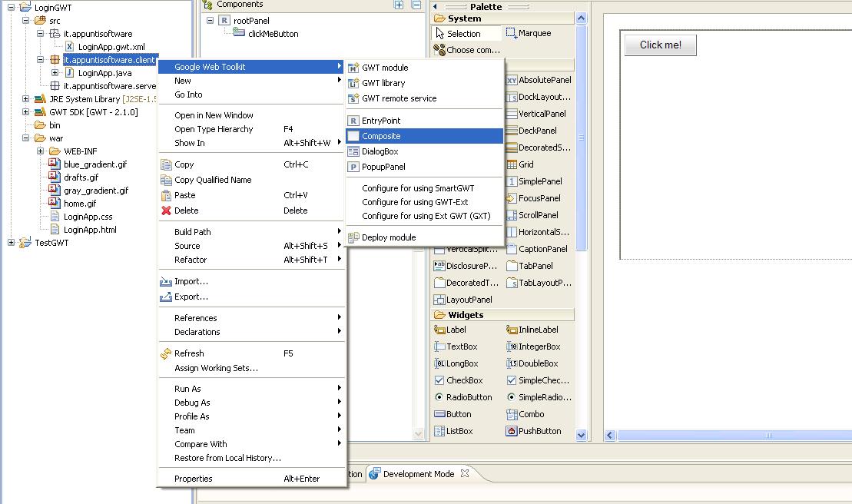Click the Choose component palette entry
852x504 pixels.
(466, 50)
